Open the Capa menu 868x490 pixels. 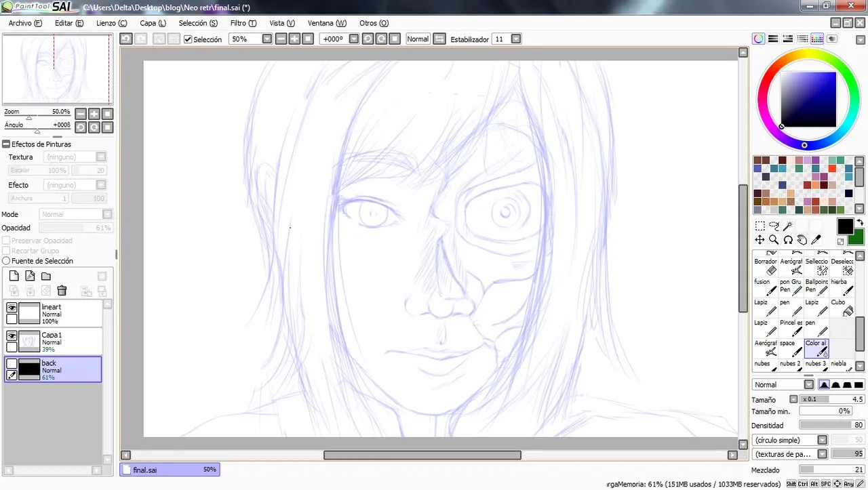click(x=153, y=23)
